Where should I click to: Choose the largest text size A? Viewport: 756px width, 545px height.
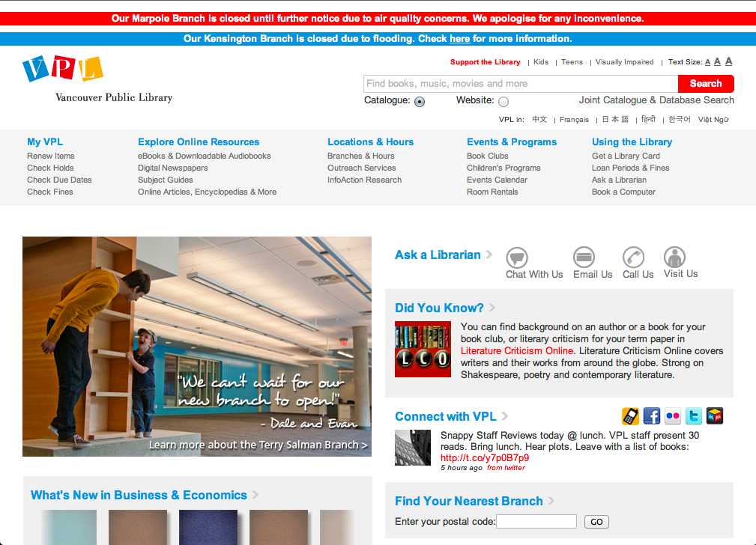tap(729, 61)
